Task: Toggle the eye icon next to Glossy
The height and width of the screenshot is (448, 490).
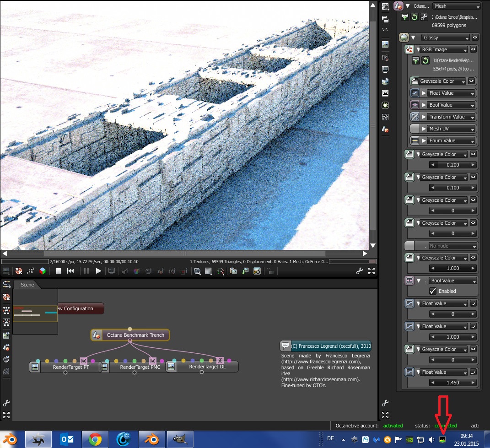Action: coord(475,38)
